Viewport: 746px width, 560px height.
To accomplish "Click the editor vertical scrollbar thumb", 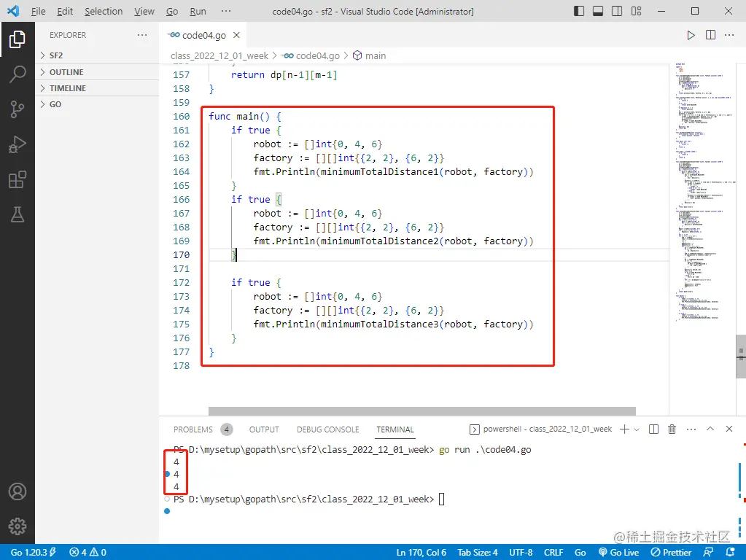I will (x=741, y=357).
